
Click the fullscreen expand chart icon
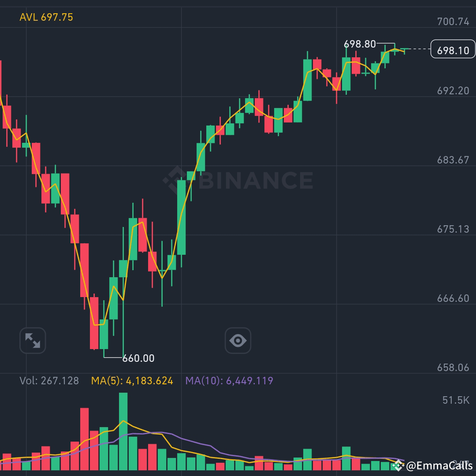(x=33, y=340)
